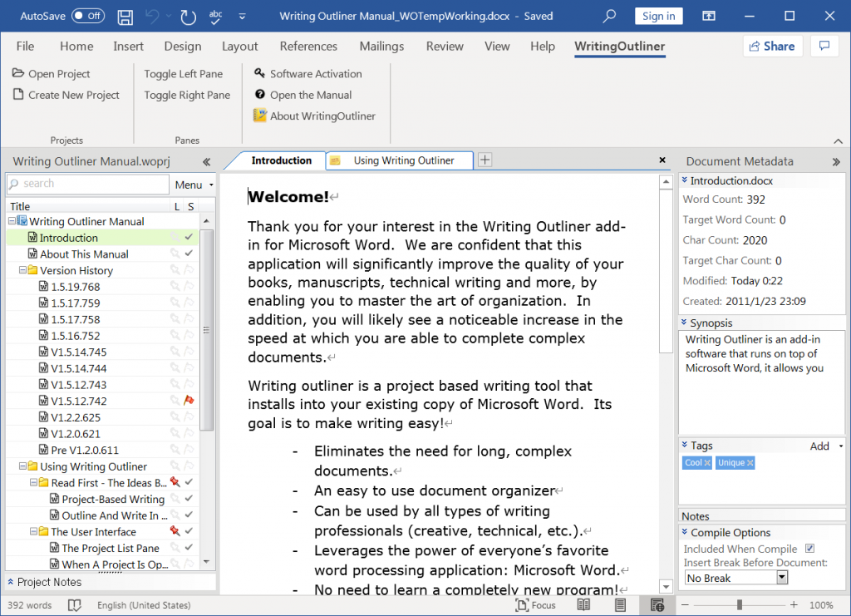Toggle status flag on 1.5.19.768 row
This screenshot has width=851, height=616.
click(x=189, y=286)
